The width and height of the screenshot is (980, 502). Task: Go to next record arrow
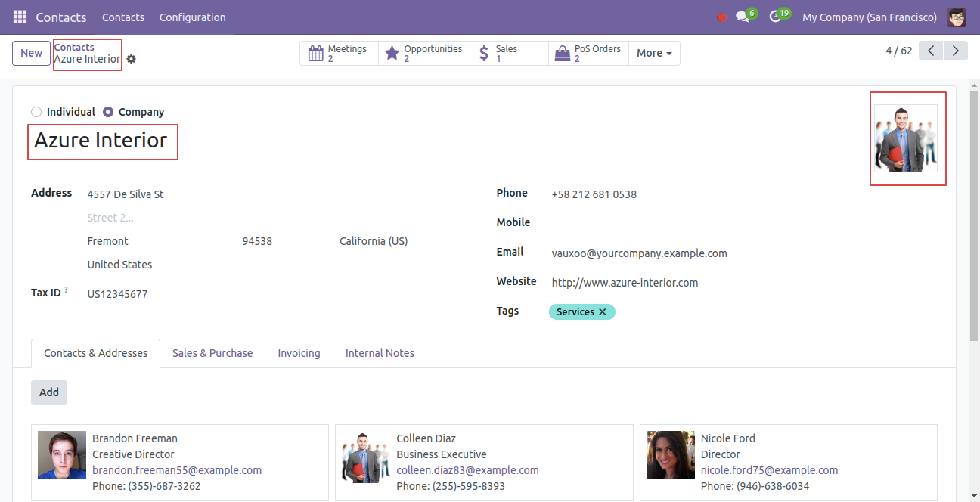[956, 51]
